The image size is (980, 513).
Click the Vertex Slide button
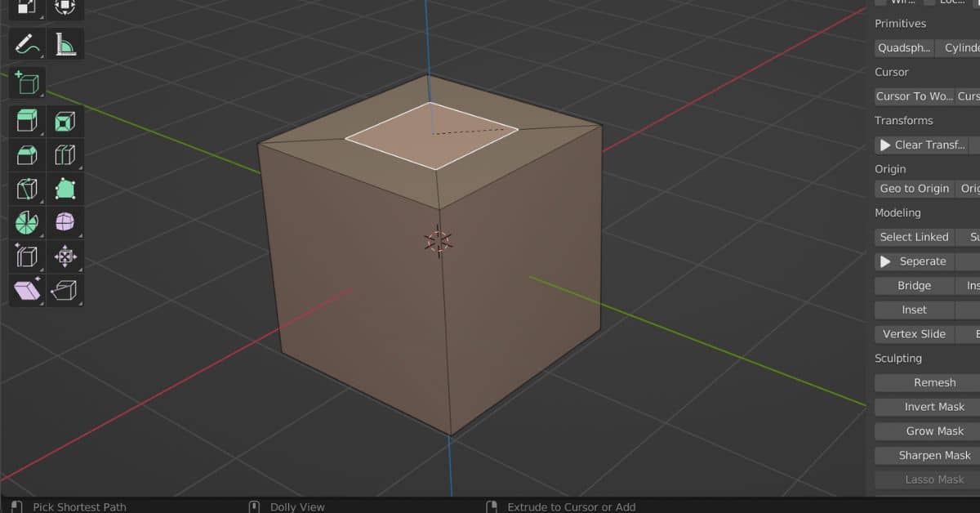tap(914, 334)
